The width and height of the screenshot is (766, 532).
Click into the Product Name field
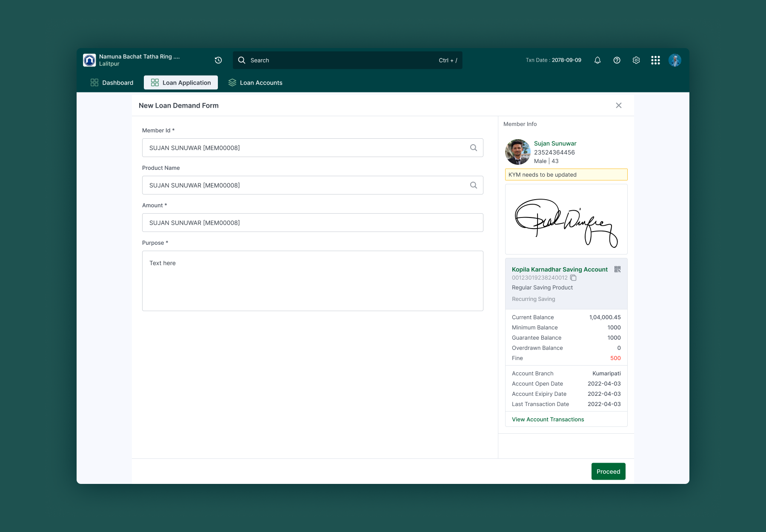tap(313, 185)
